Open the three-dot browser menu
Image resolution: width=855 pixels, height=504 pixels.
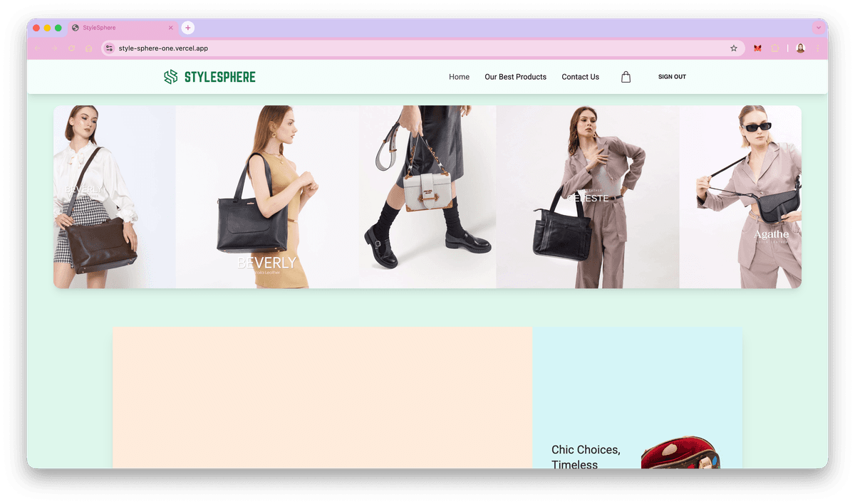pyautogui.click(x=817, y=48)
